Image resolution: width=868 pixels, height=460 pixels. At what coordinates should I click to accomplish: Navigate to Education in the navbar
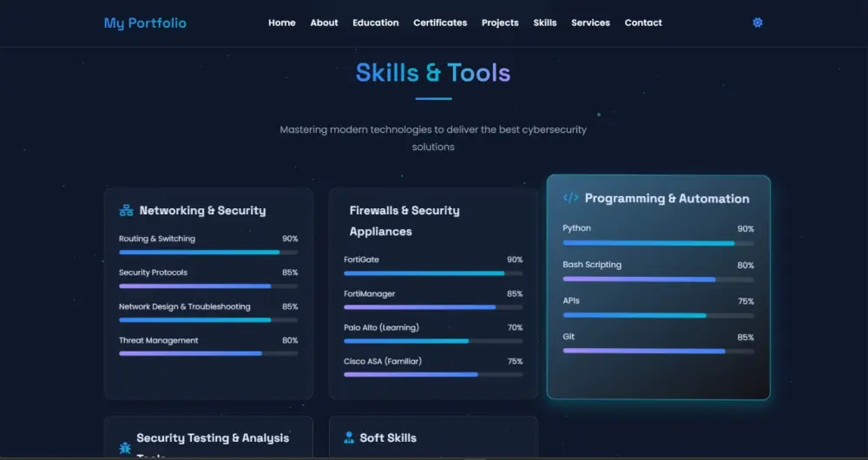tap(375, 23)
